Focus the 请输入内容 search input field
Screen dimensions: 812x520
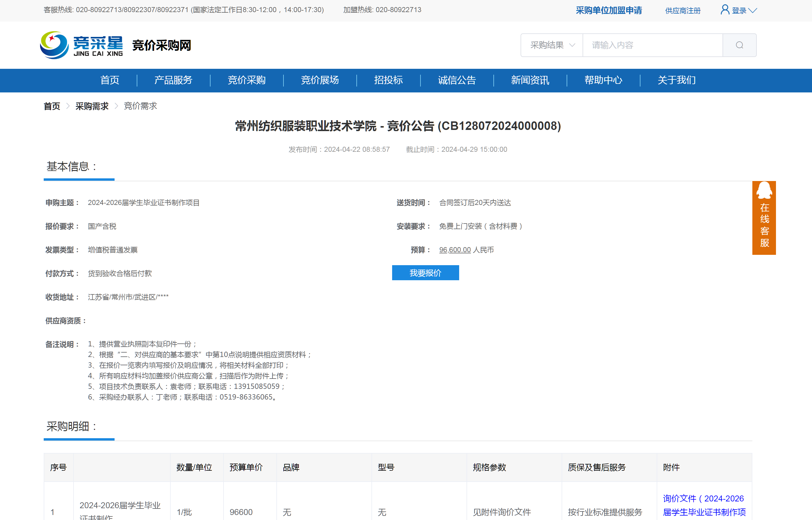[x=652, y=45]
